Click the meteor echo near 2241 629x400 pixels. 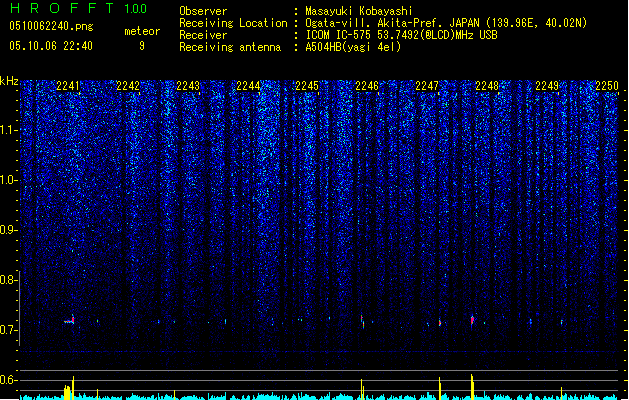click(70, 320)
